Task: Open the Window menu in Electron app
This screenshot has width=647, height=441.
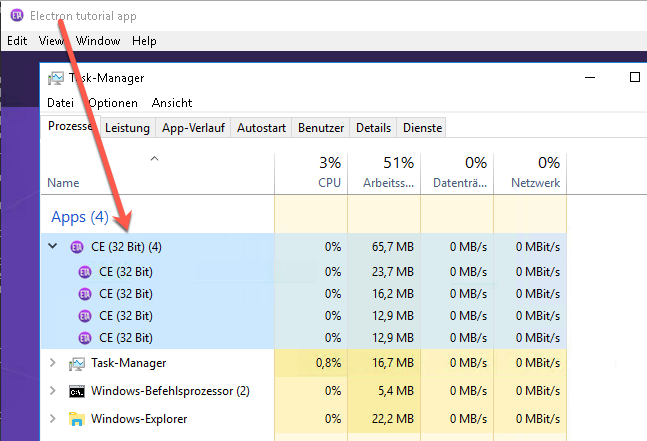Action: pos(98,41)
